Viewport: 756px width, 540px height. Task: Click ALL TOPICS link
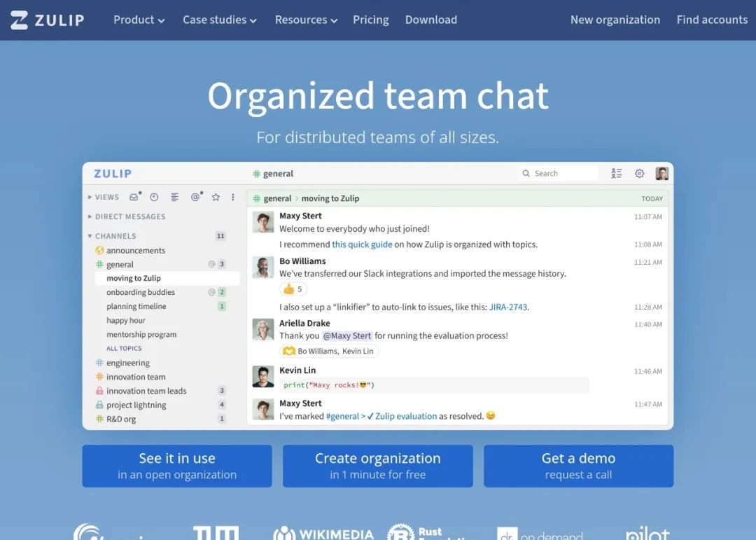(124, 348)
